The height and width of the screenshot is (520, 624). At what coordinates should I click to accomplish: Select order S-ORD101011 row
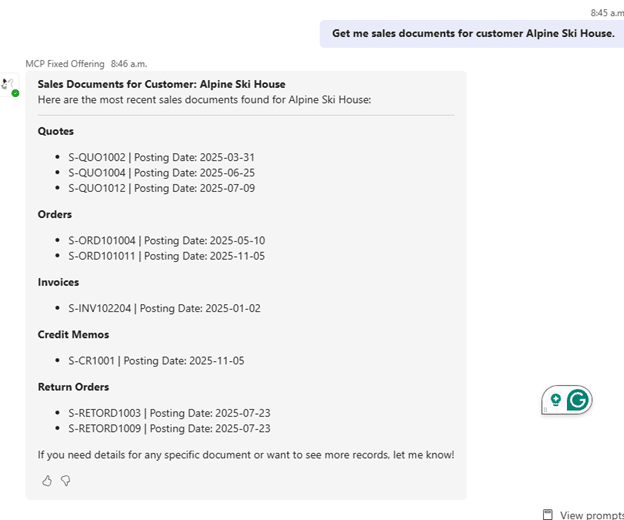166,256
